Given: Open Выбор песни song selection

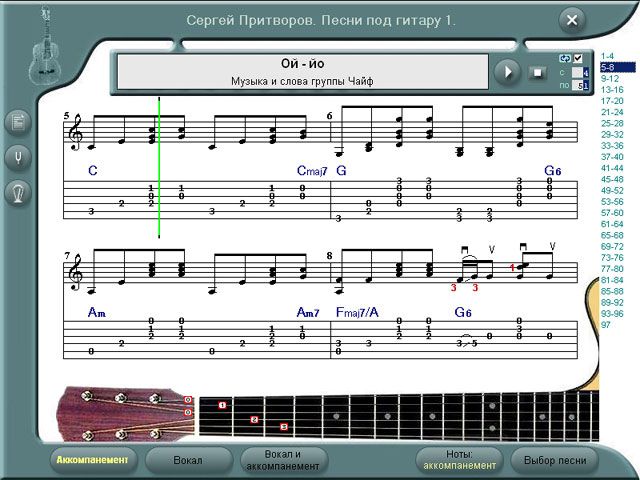Looking at the screenshot, I should click(x=555, y=460).
